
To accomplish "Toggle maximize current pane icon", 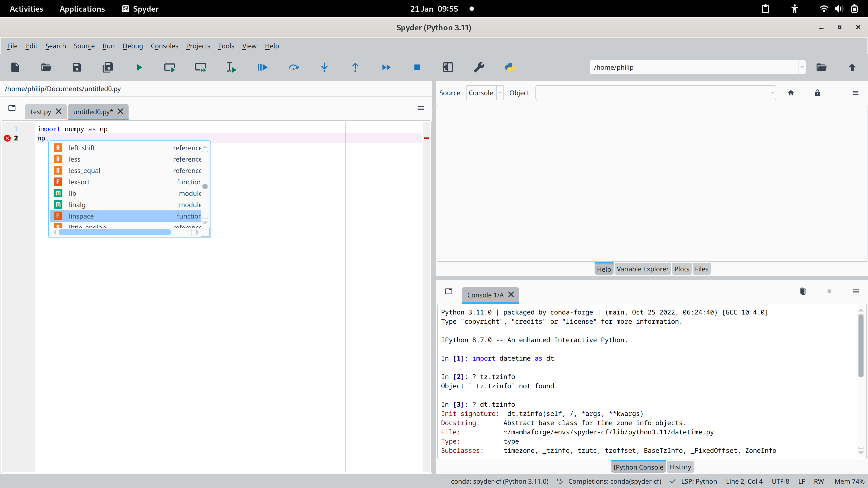I will coord(448,67).
